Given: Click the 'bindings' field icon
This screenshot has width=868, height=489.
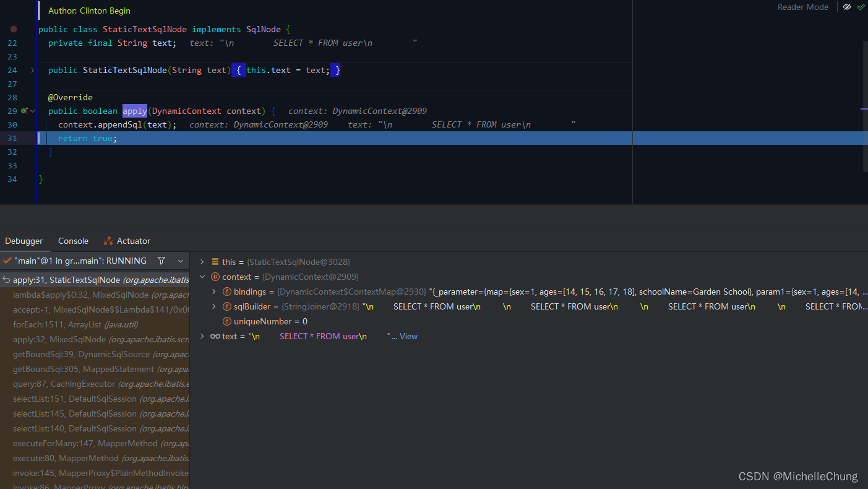Looking at the screenshot, I should (x=227, y=292).
